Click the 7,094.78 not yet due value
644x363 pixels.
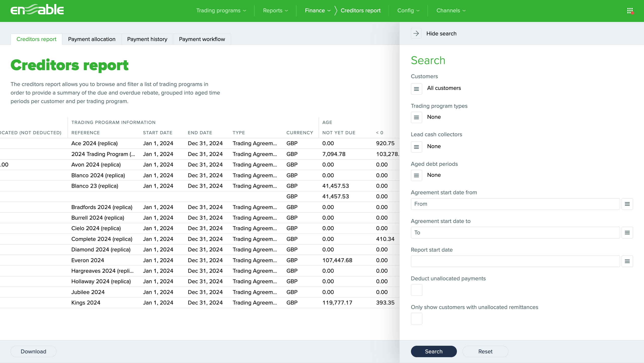[334, 154]
